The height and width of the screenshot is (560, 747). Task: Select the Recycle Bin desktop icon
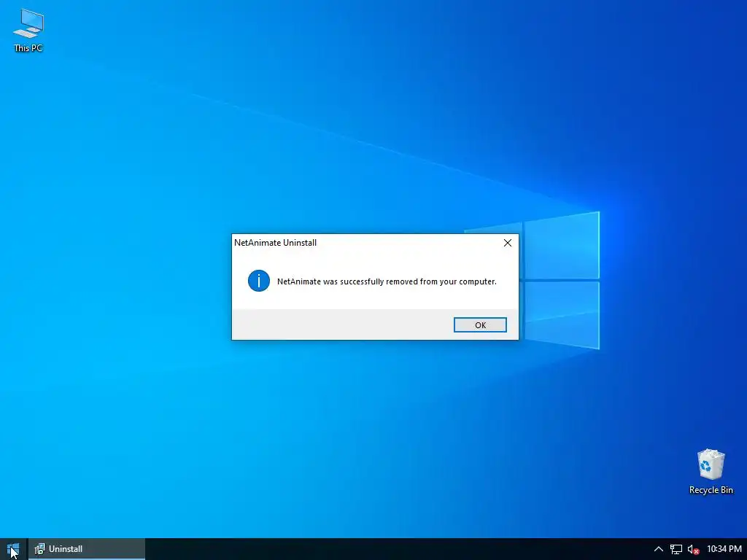711,472
